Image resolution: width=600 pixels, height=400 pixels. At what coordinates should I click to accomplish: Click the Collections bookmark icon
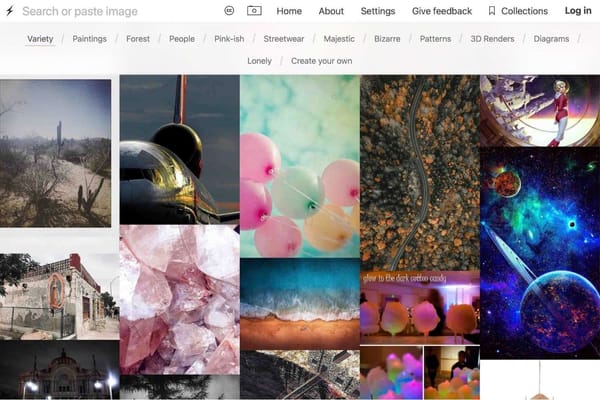(492, 11)
